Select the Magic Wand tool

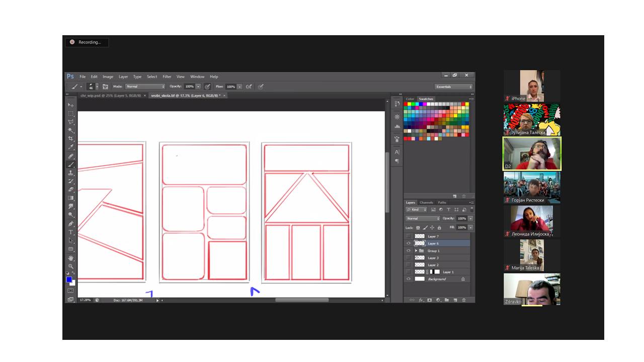click(71, 130)
